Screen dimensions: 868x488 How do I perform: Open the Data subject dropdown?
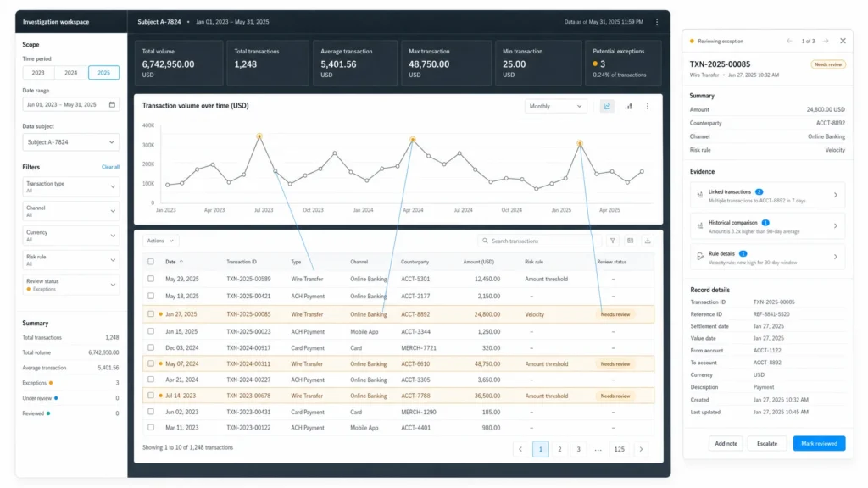tap(71, 142)
